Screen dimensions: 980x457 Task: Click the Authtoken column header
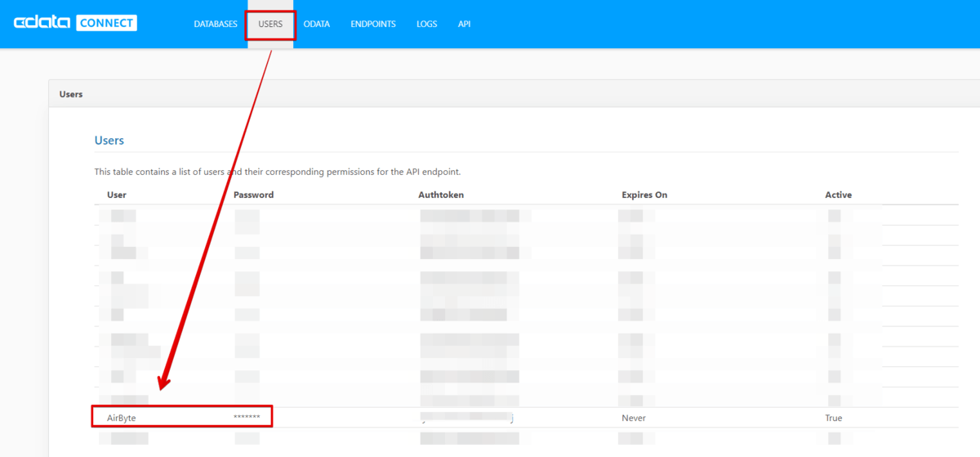pos(441,195)
